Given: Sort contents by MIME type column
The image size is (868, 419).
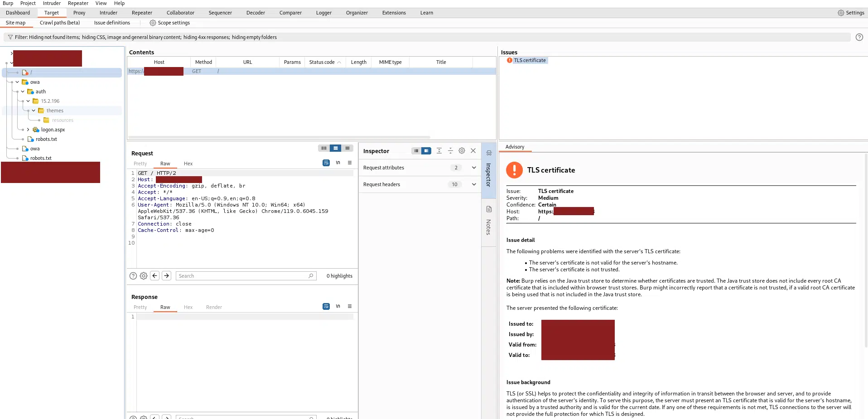Looking at the screenshot, I should pos(391,62).
